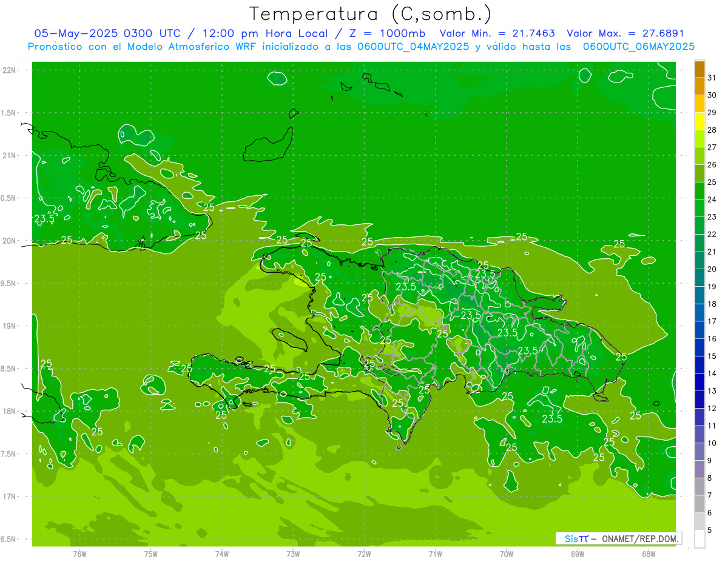Click the '29' label on the color scale
The image size is (728, 562).
(712, 112)
